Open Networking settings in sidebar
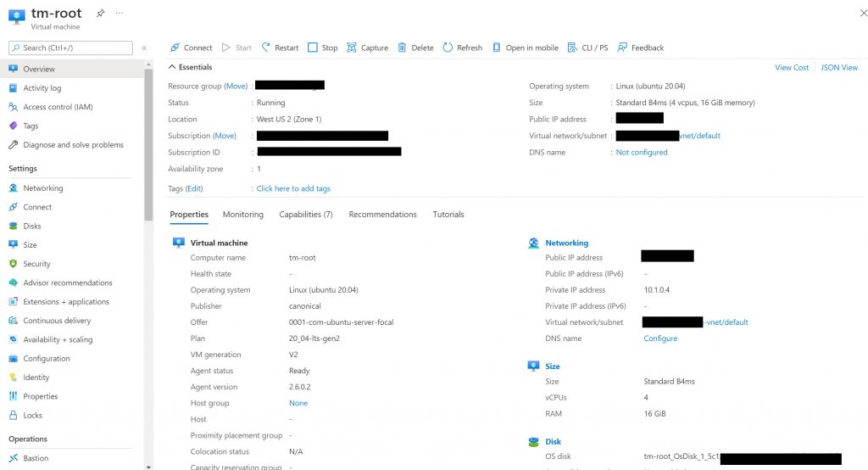 [x=42, y=188]
